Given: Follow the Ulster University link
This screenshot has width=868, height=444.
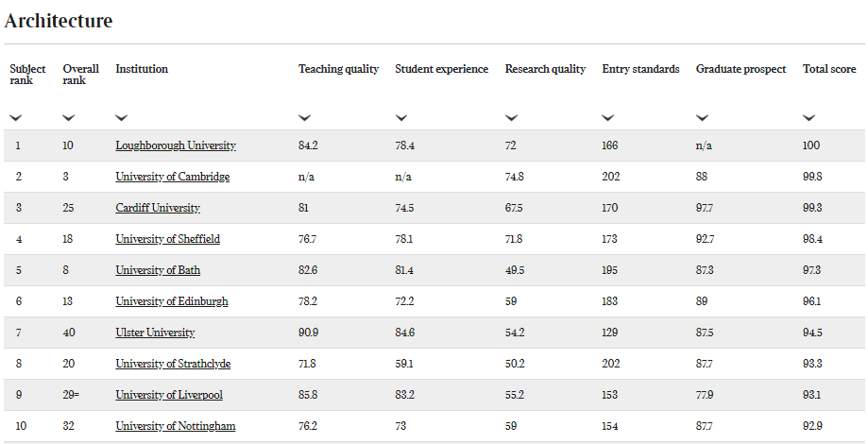Looking at the screenshot, I should pos(155,333).
